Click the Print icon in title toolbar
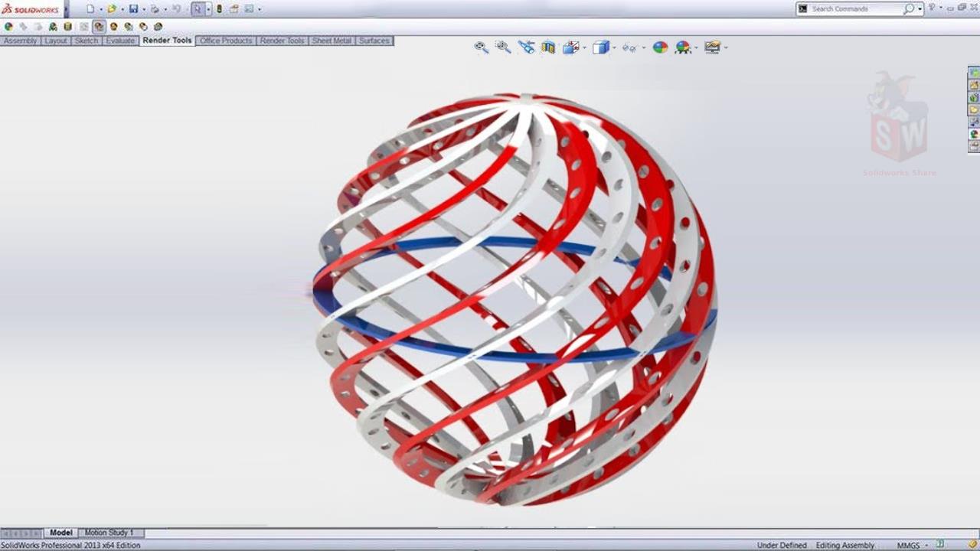 155,9
